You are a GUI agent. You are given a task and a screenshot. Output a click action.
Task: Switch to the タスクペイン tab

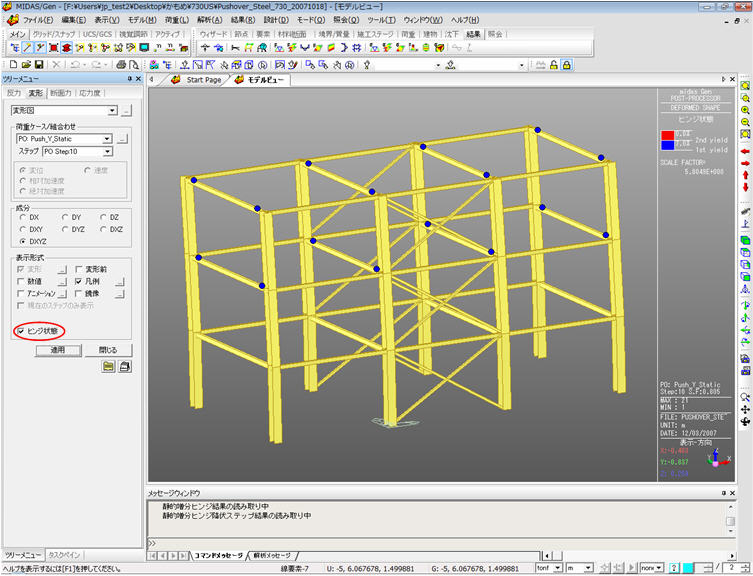click(x=64, y=555)
